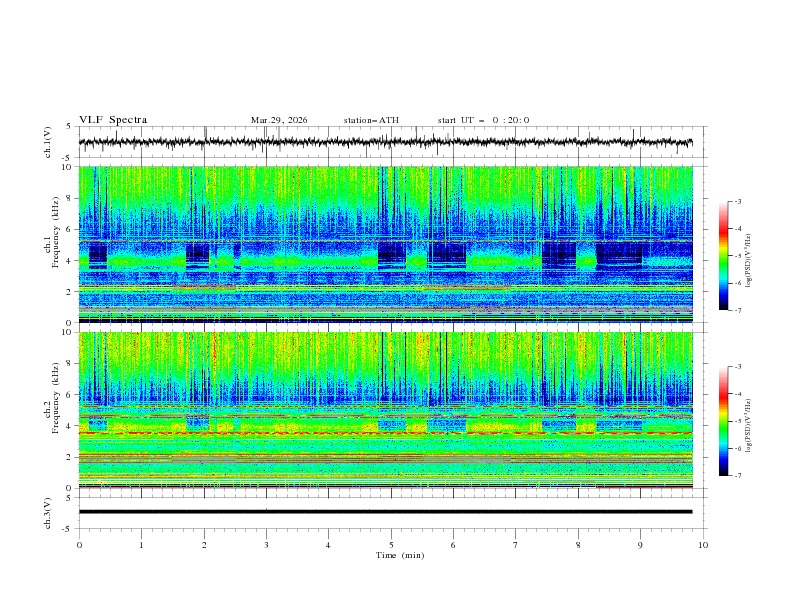Click the ch.1 PSD color scale bar
Image resolution: width=792 pixels, height=612 pixels.
click(x=723, y=256)
